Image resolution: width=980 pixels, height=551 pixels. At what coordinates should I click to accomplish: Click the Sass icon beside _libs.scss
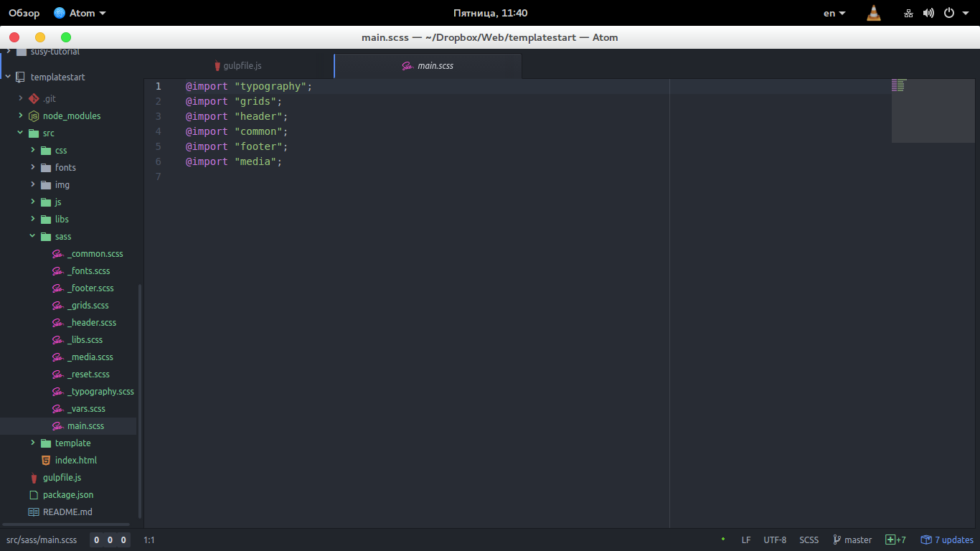coord(57,340)
